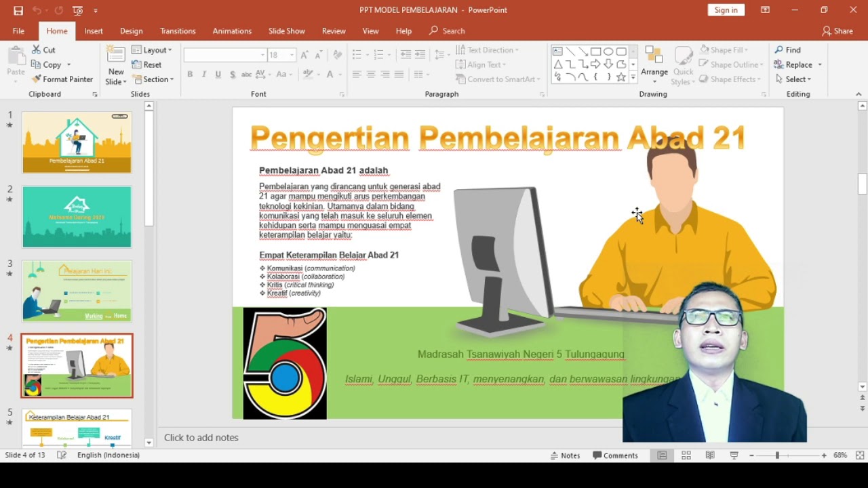
Task: Open the font size dropdown
Action: click(x=292, y=55)
